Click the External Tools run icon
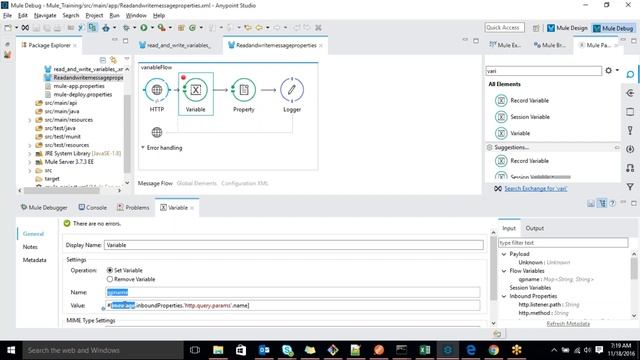 (x=162, y=28)
